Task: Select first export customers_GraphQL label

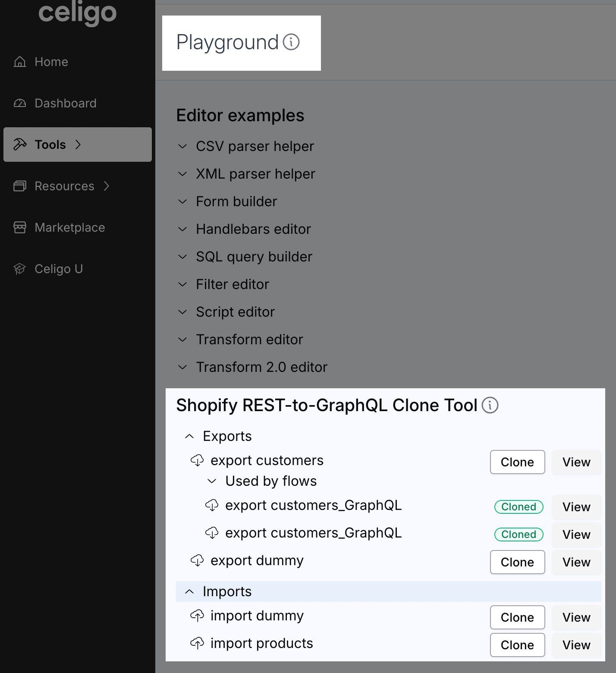Action: (x=314, y=505)
